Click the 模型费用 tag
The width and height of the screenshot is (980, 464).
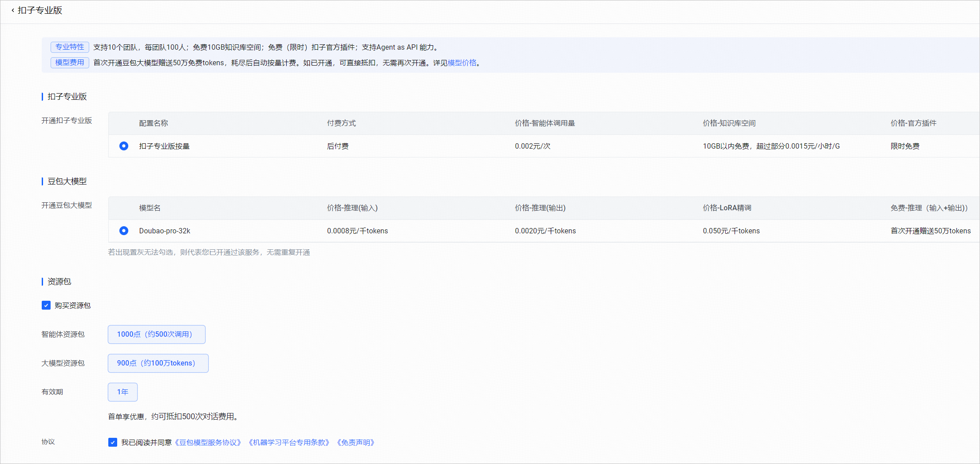pyautogui.click(x=70, y=63)
